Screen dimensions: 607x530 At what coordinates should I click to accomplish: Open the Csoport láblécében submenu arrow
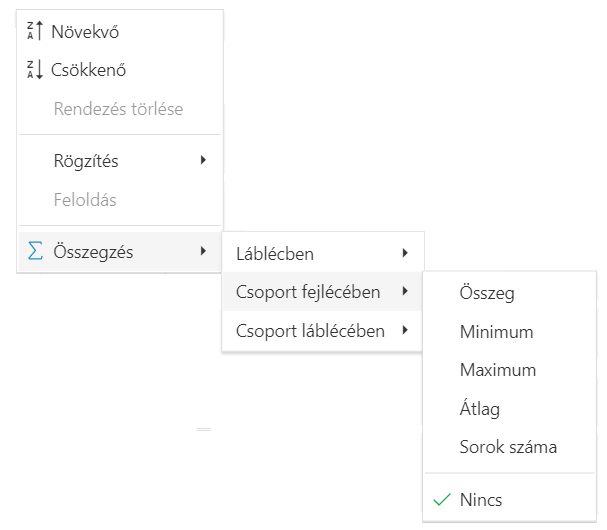(404, 330)
